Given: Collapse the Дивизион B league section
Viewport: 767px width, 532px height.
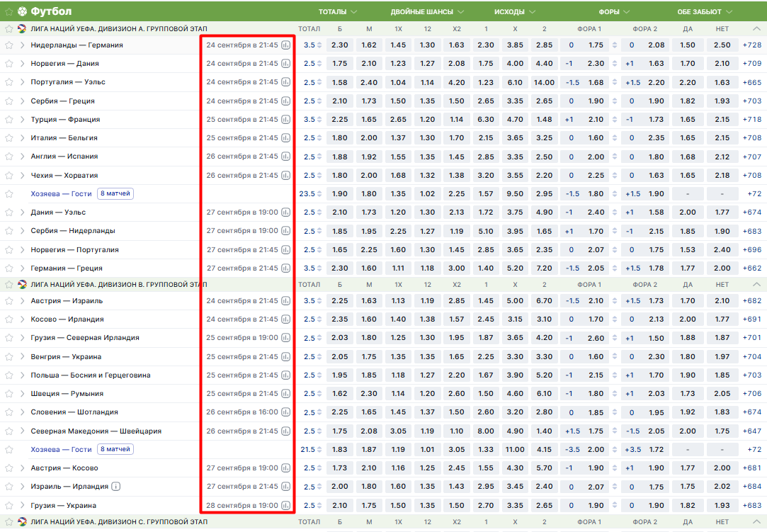Looking at the screenshot, I should click(x=756, y=284).
